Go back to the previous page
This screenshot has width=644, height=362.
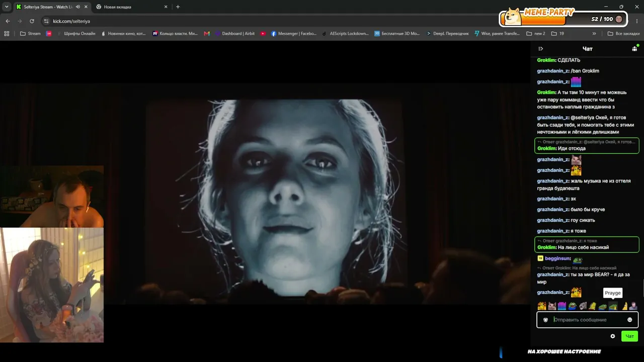(8, 21)
